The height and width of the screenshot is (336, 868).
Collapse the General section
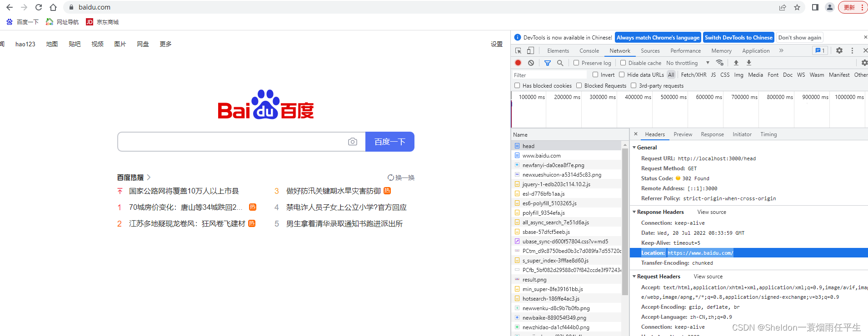coord(634,148)
